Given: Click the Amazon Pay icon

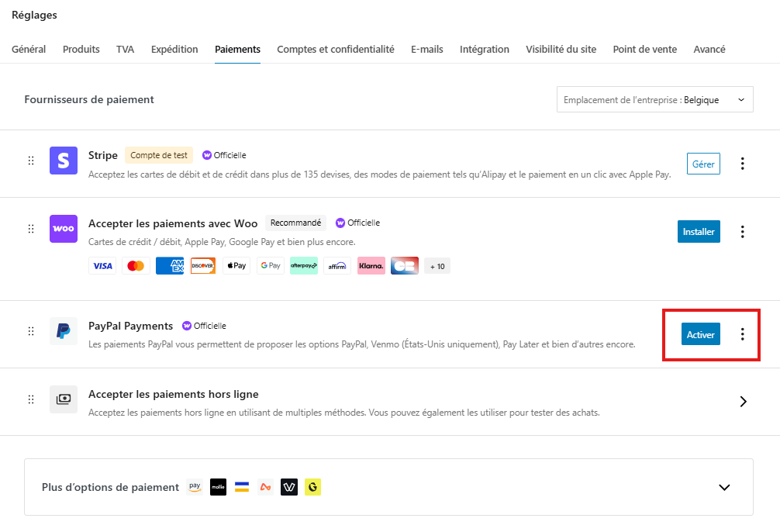Looking at the screenshot, I should click(x=195, y=487).
